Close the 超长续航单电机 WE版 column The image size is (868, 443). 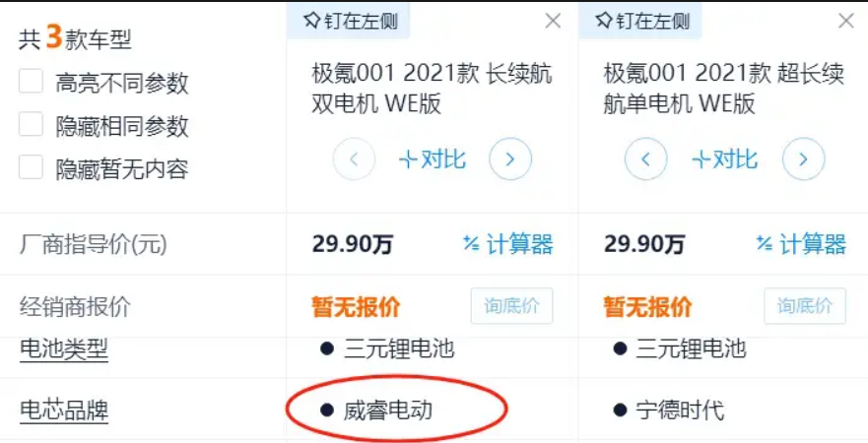pos(846,21)
